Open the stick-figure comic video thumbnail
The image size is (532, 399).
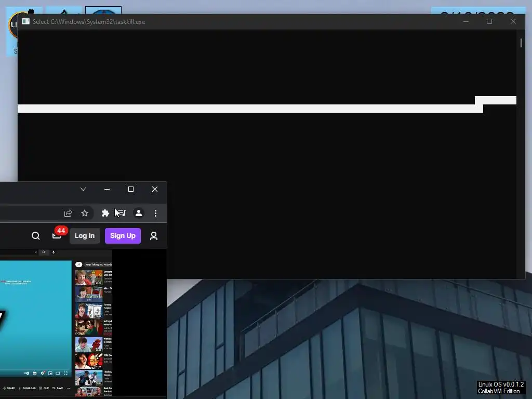89,311
